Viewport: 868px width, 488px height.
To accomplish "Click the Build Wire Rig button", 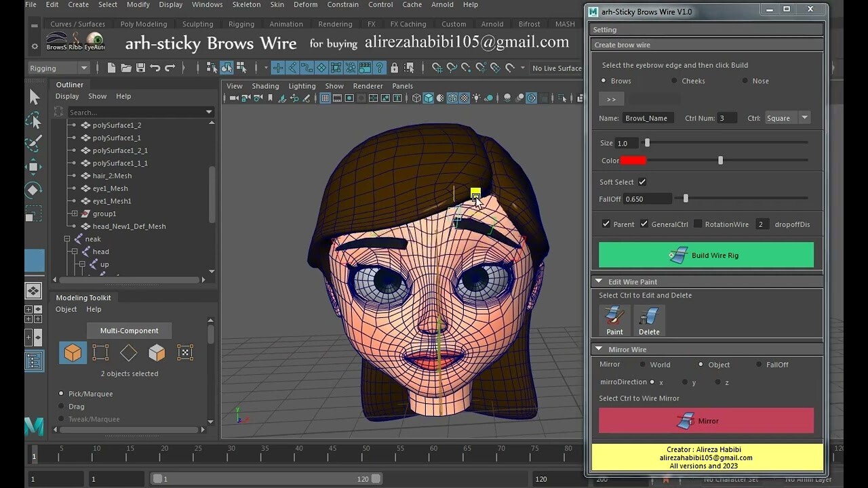I will (x=705, y=255).
